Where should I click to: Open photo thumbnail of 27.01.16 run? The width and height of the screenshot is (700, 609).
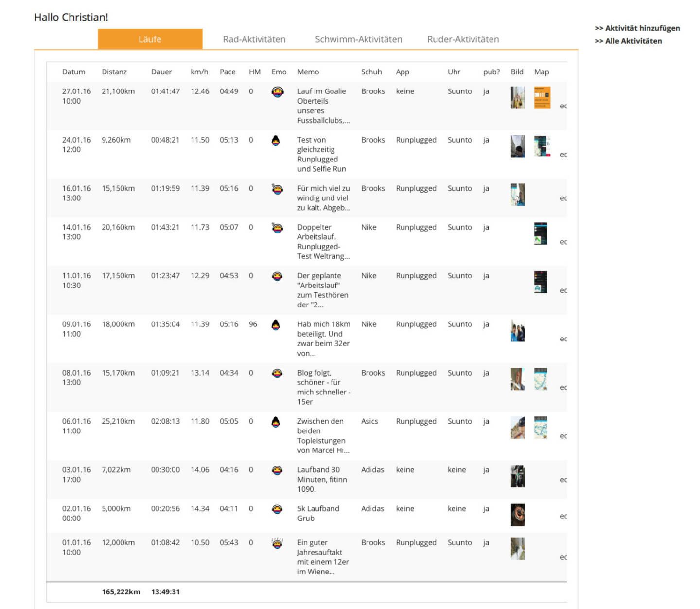[517, 98]
